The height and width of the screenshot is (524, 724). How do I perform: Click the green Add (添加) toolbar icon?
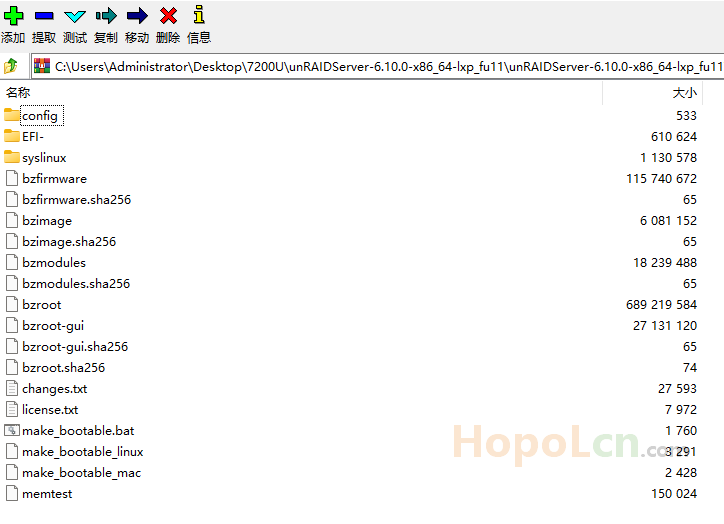(x=13, y=16)
